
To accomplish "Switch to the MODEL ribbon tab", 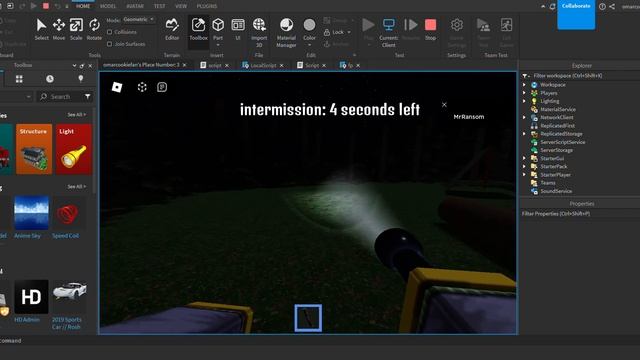I will coord(108,6).
